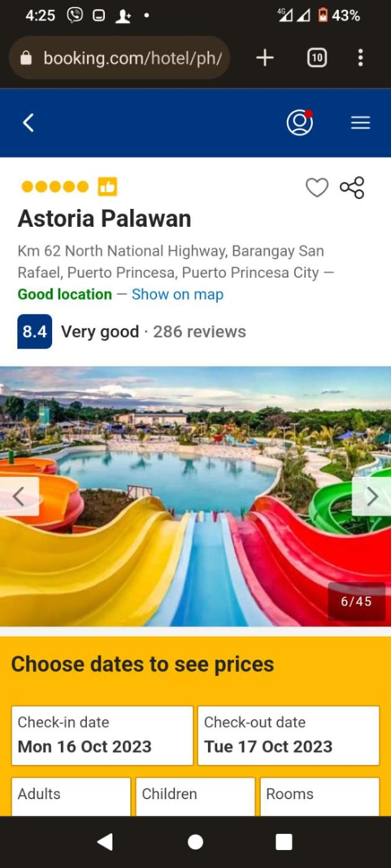Open the Rooms selector
This screenshot has height=868, width=391.
(x=320, y=797)
